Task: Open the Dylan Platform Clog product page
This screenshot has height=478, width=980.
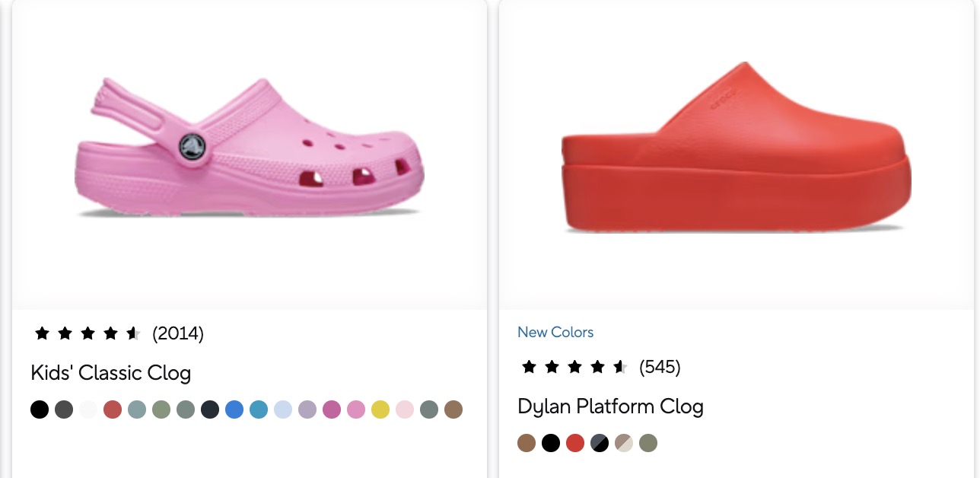Action: pyautogui.click(x=610, y=406)
